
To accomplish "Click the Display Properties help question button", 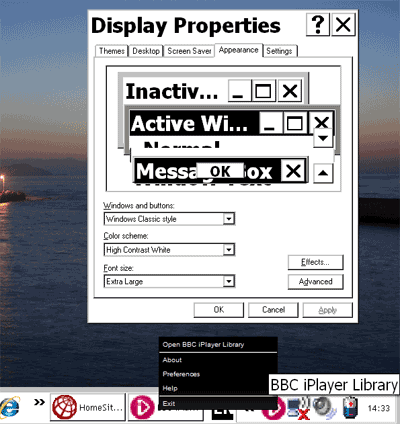I will pos(318,24).
